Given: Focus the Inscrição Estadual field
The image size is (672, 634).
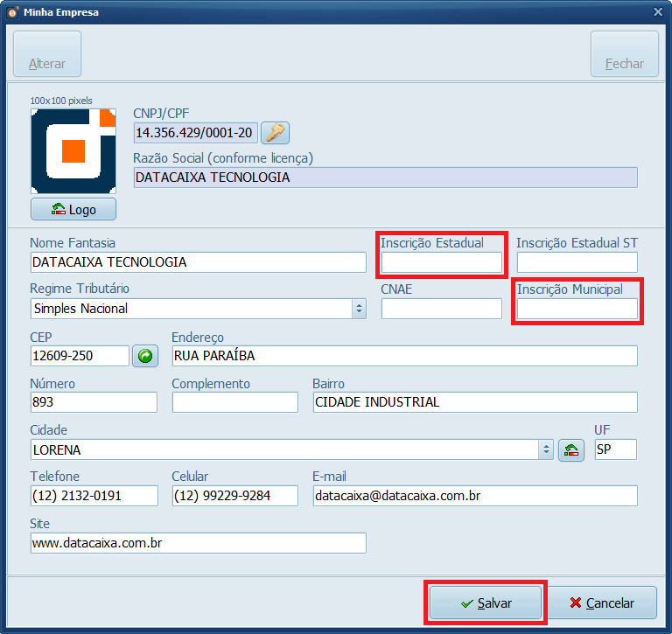Looking at the screenshot, I should click(442, 262).
